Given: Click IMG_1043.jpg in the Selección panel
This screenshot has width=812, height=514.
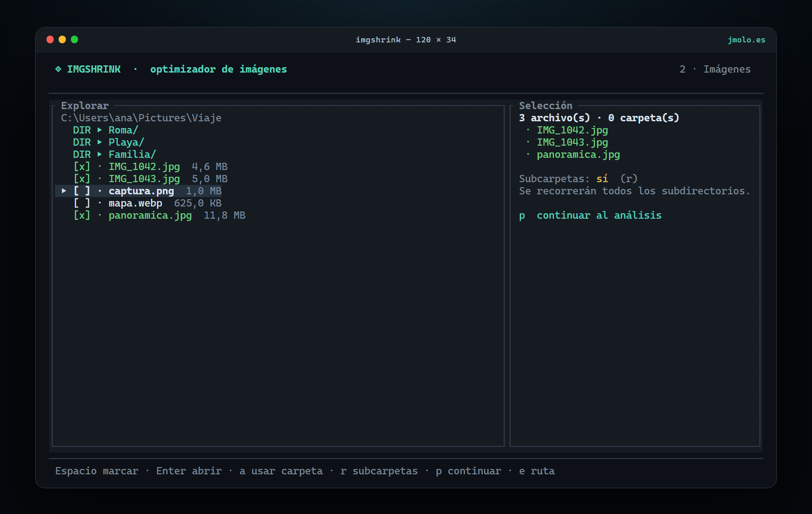Looking at the screenshot, I should click(572, 142).
